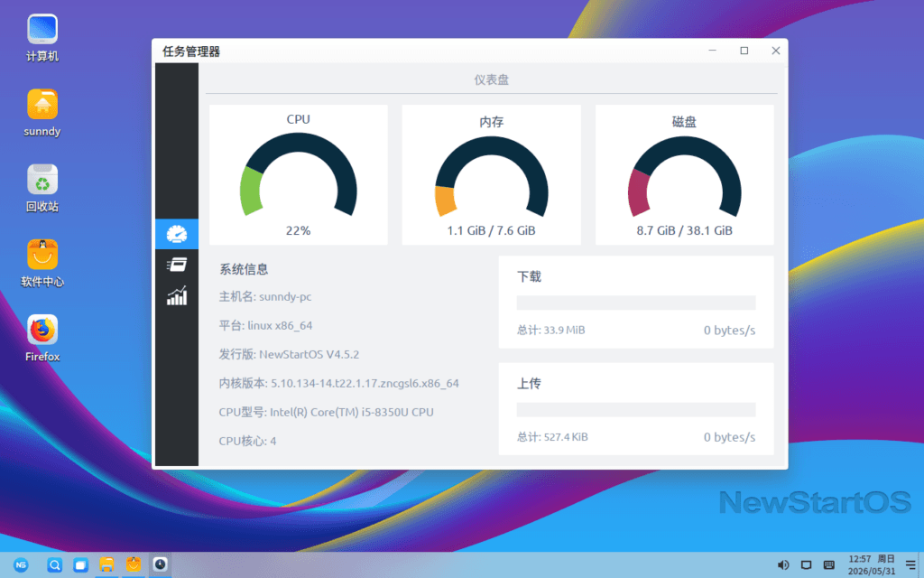This screenshot has width=924, height=578.
Task: Click the 发行版: NewStartOS V4.5.2 line
Action: point(289,354)
